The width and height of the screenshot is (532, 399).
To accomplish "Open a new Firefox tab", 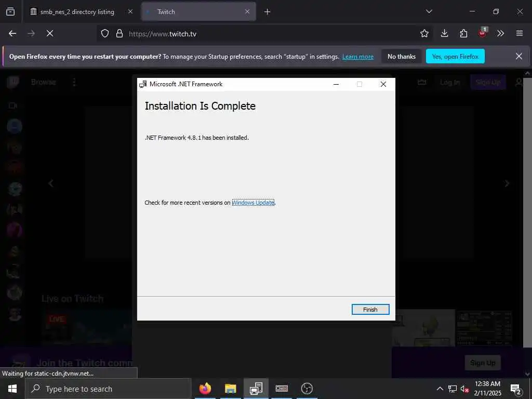I will coord(268,12).
